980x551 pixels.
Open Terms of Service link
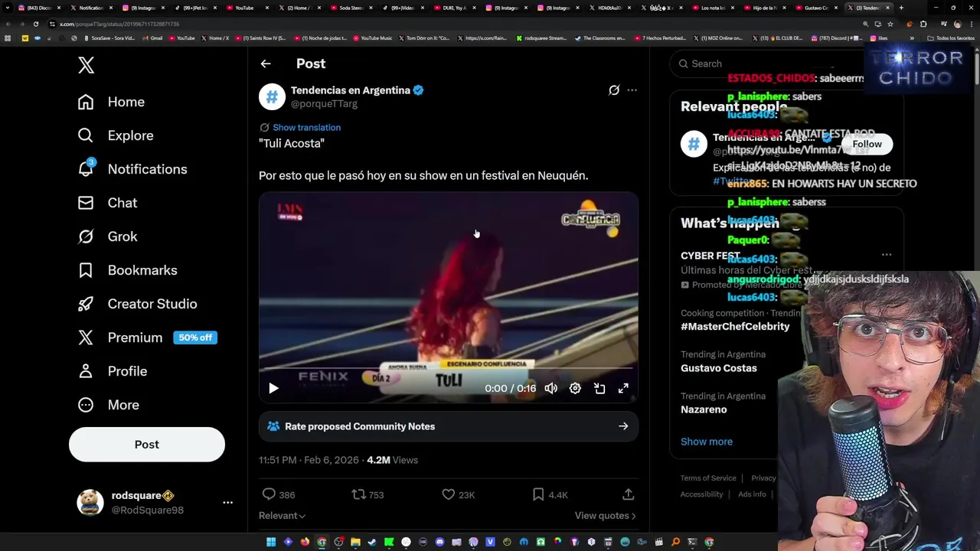(x=708, y=478)
